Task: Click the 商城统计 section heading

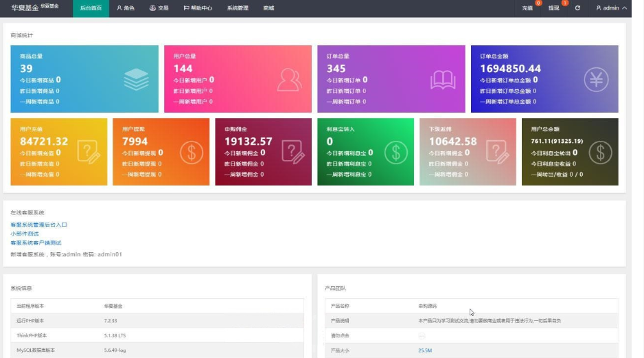Action: point(22,35)
